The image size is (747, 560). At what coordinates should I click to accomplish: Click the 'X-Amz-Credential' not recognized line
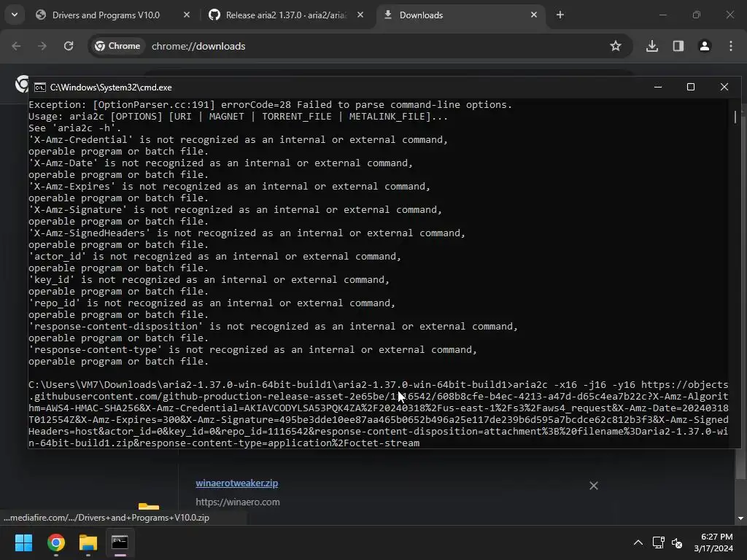[238, 139]
